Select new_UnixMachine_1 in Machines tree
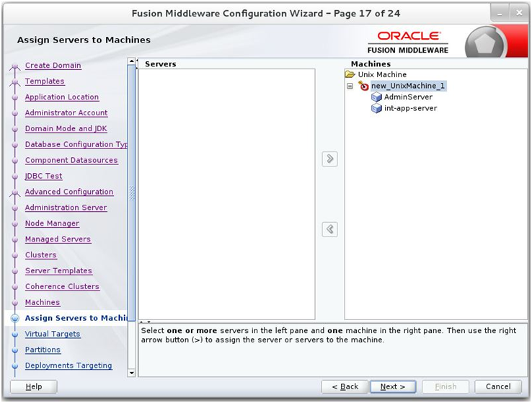532x403 pixels. pos(408,86)
